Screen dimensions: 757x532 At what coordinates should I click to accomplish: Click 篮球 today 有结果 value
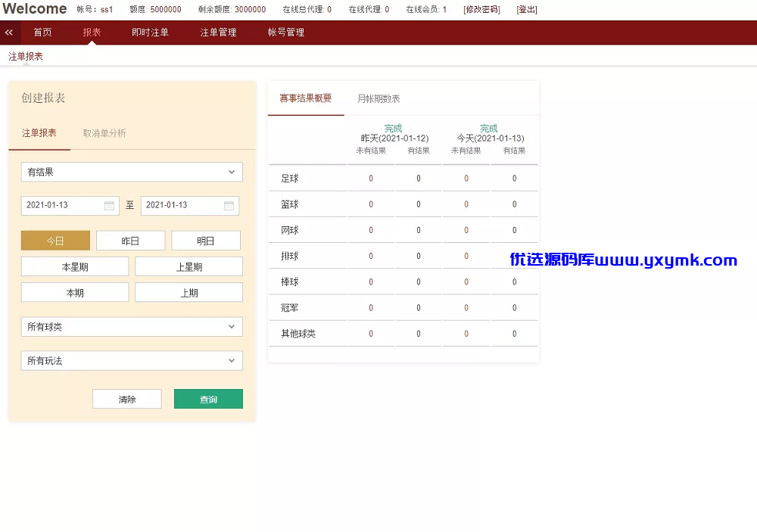coord(514,204)
